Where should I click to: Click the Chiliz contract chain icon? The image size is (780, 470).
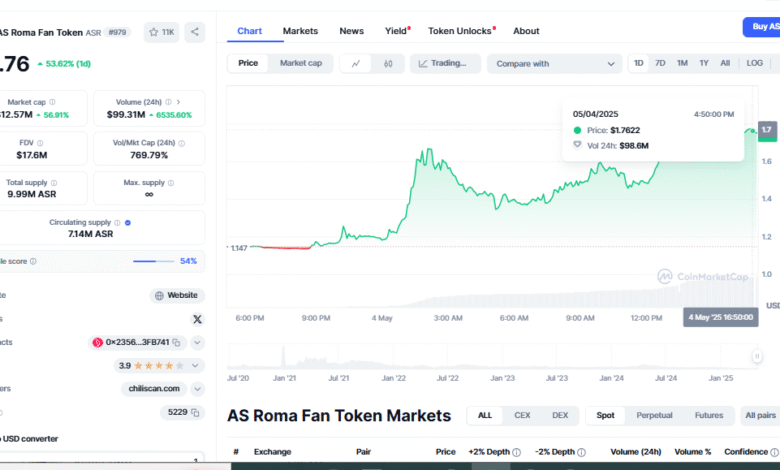pyautogui.click(x=98, y=342)
